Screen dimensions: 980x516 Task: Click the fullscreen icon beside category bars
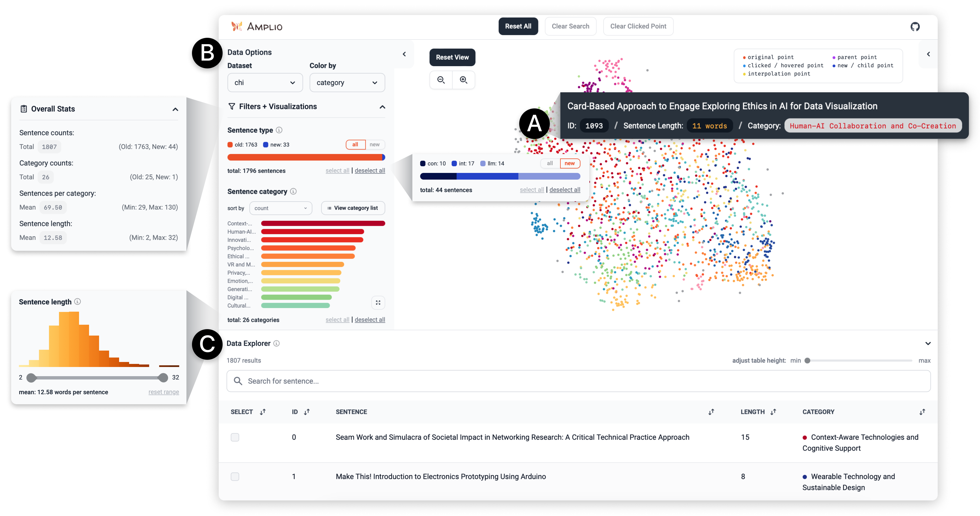coord(378,303)
